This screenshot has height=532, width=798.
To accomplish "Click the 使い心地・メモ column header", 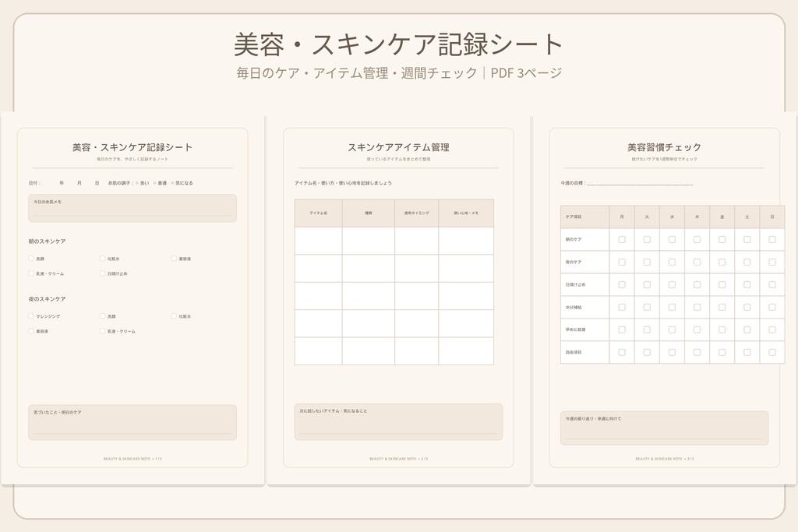I will pyautogui.click(x=466, y=213).
